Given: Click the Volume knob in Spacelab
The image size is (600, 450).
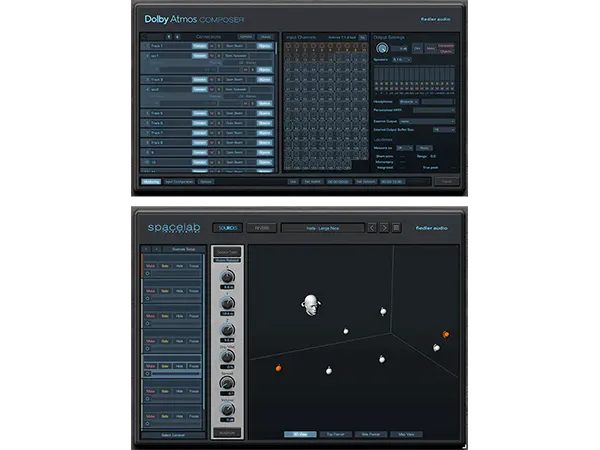Looking at the screenshot, I should click(227, 409).
